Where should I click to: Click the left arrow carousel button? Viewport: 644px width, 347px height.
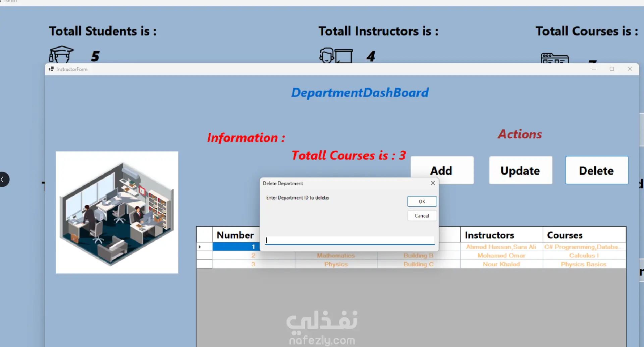4,179
